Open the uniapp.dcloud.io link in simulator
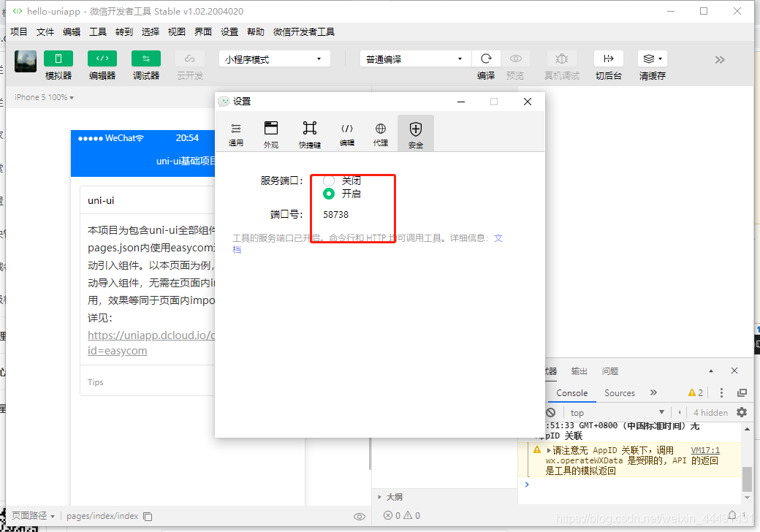 point(151,343)
